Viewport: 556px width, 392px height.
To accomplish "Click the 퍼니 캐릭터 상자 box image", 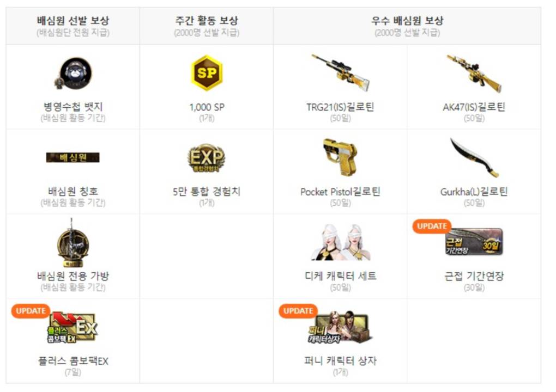I will coord(340,327).
